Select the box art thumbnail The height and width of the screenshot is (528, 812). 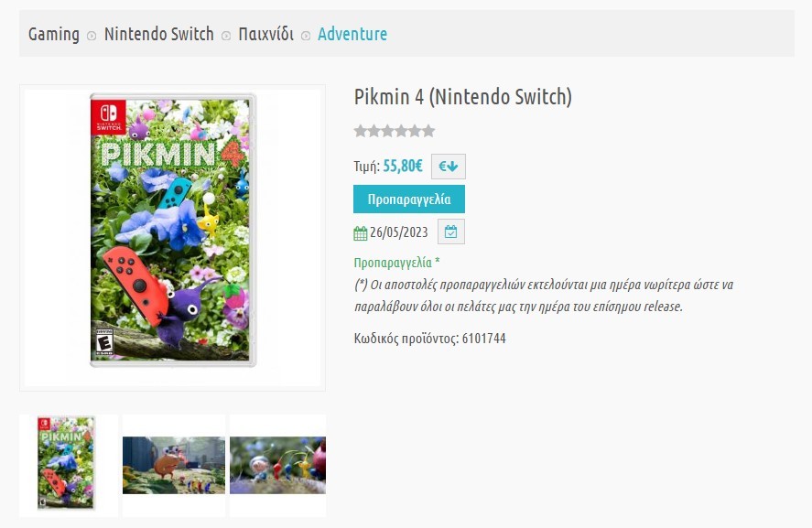coord(67,463)
